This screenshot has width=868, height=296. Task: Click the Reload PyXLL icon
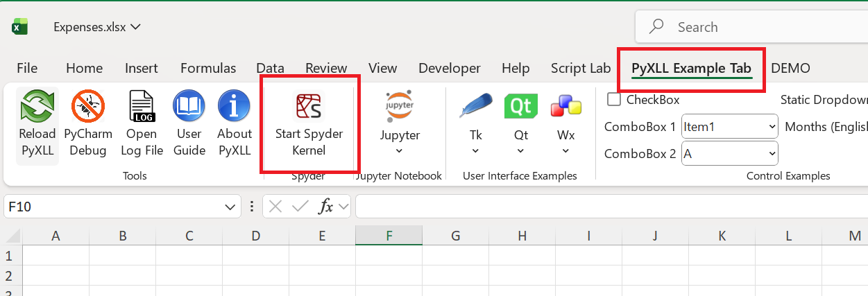tap(37, 107)
